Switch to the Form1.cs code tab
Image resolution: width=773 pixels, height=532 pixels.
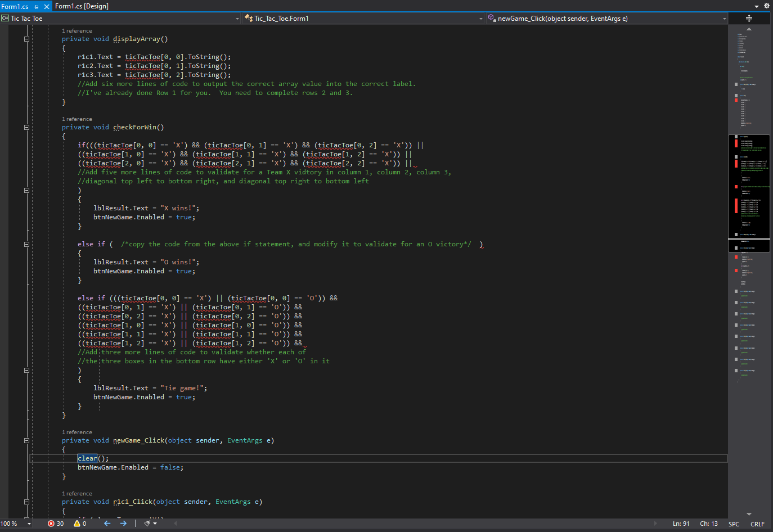[15, 6]
